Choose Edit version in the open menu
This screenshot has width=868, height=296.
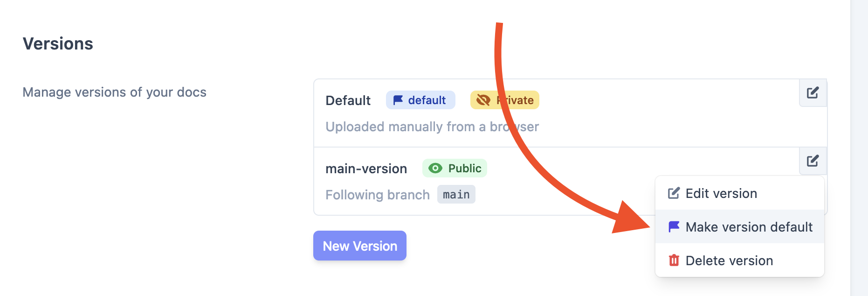tap(721, 193)
